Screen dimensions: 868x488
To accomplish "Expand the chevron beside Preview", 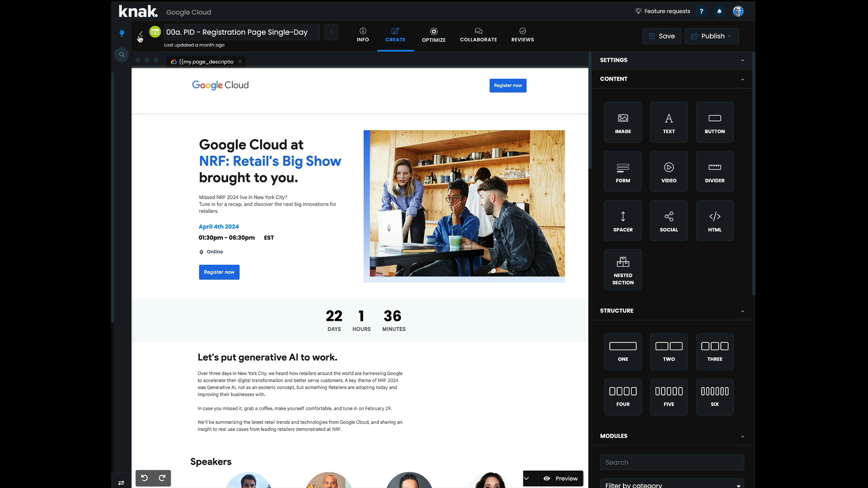I will tap(527, 478).
